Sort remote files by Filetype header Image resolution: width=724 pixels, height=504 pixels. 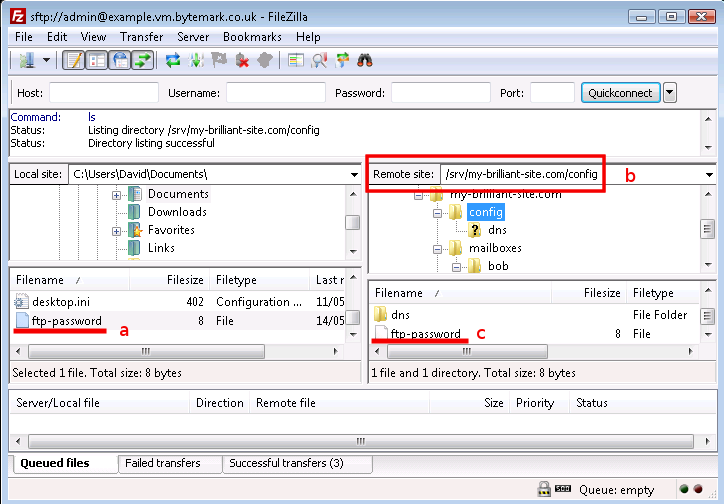[663, 293]
